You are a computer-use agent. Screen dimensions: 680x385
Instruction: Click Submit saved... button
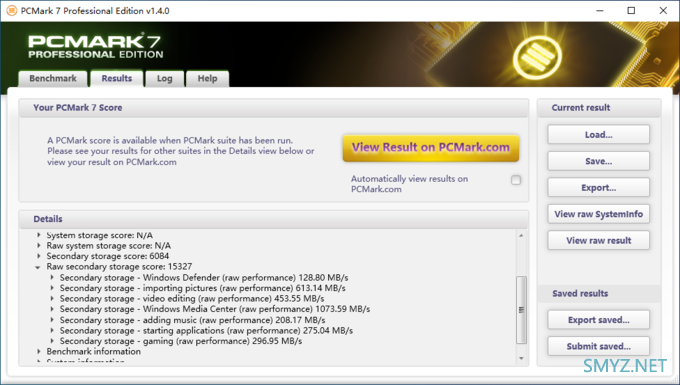point(598,346)
